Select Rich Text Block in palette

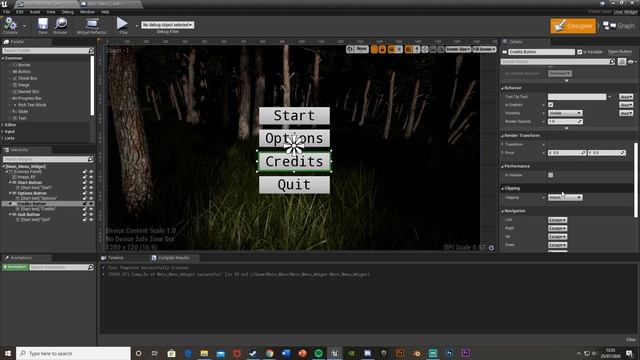pos(31,105)
